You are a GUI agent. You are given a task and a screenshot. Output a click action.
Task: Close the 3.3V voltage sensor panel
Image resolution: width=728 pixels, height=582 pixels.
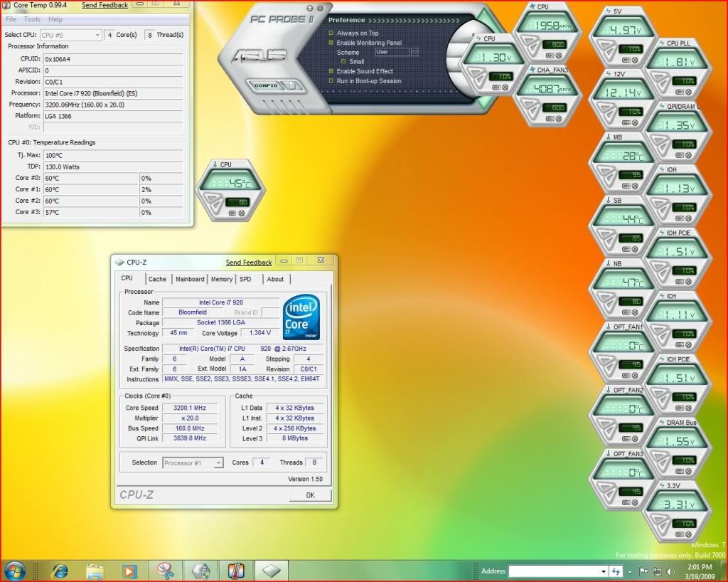pos(688,534)
